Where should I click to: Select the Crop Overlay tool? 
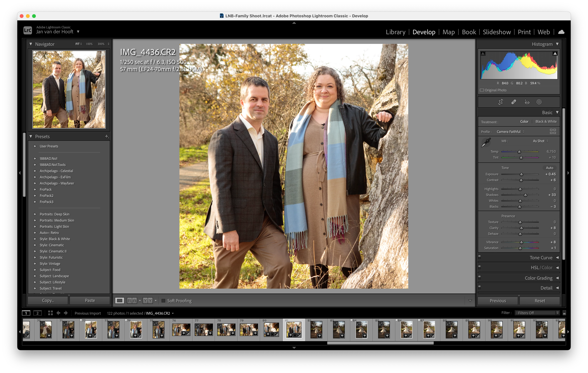pos(501,102)
